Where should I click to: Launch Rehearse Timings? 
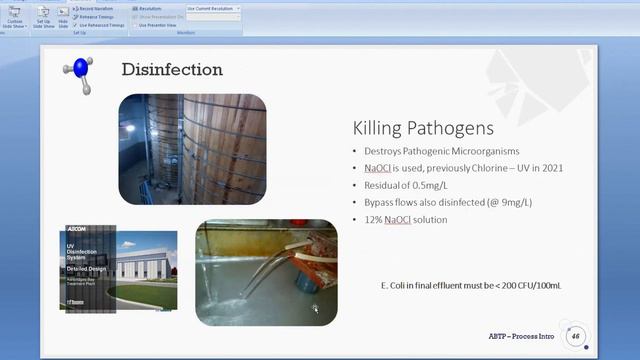[93, 17]
